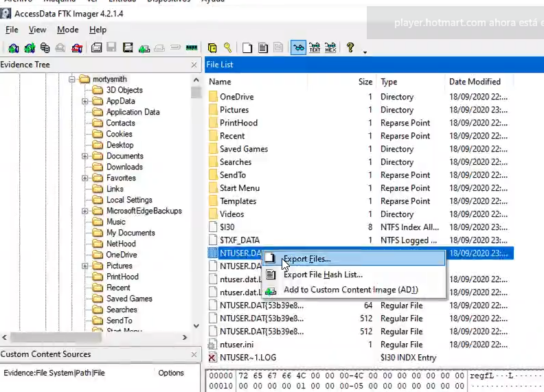The image size is (544, 392).
Task: Click the Add Evidence Item toolbar icon
Action: 14,48
